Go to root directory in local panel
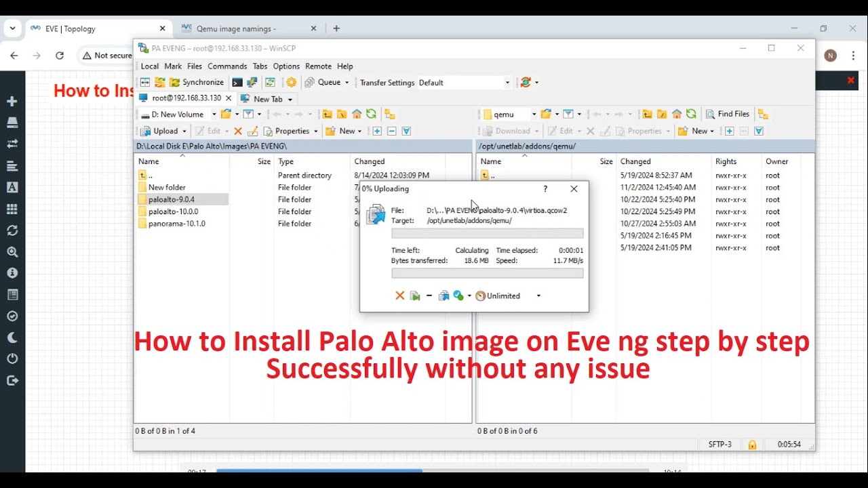The image size is (868, 488). pyautogui.click(x=342, y=114)
